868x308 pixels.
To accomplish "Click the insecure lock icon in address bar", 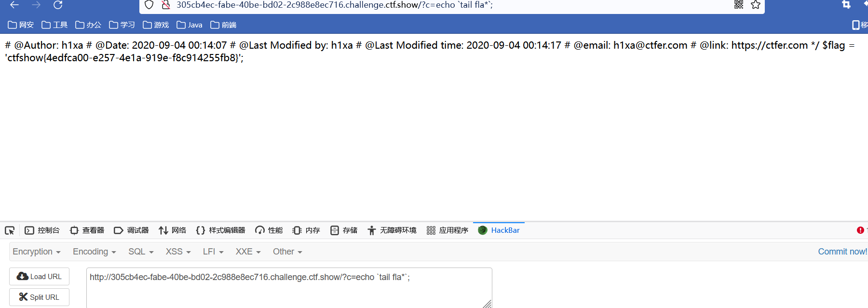I will pyautogui.click(x=166, y=5).
